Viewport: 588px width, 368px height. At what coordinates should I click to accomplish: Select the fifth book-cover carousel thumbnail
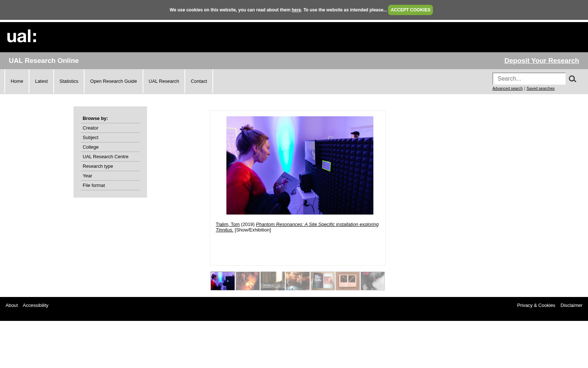[323, 281]
